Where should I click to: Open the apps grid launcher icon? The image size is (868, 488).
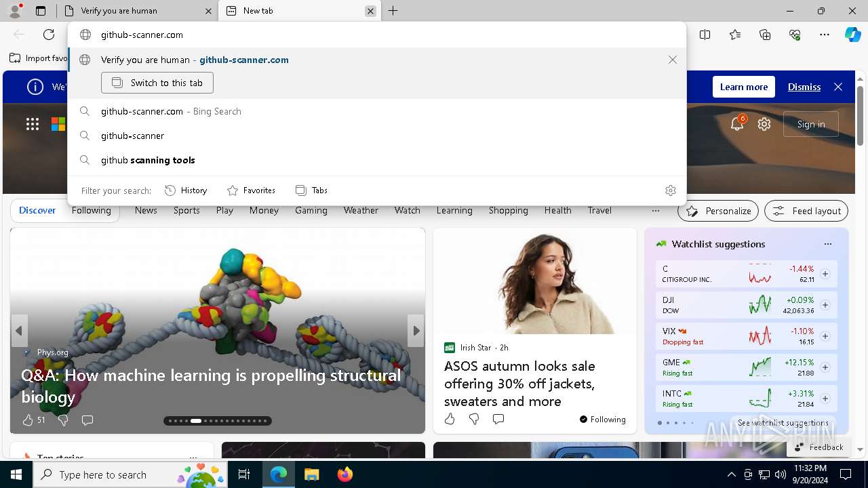33,124
